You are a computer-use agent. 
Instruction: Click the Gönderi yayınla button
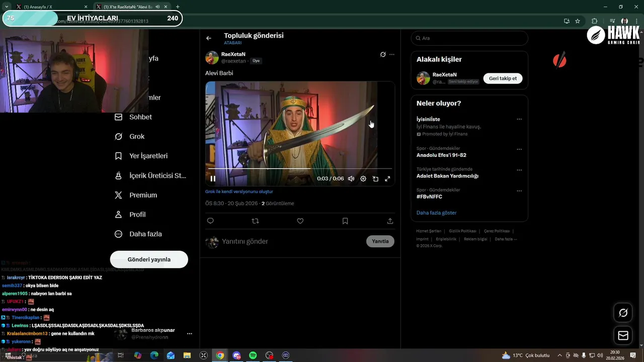[149, 259]
